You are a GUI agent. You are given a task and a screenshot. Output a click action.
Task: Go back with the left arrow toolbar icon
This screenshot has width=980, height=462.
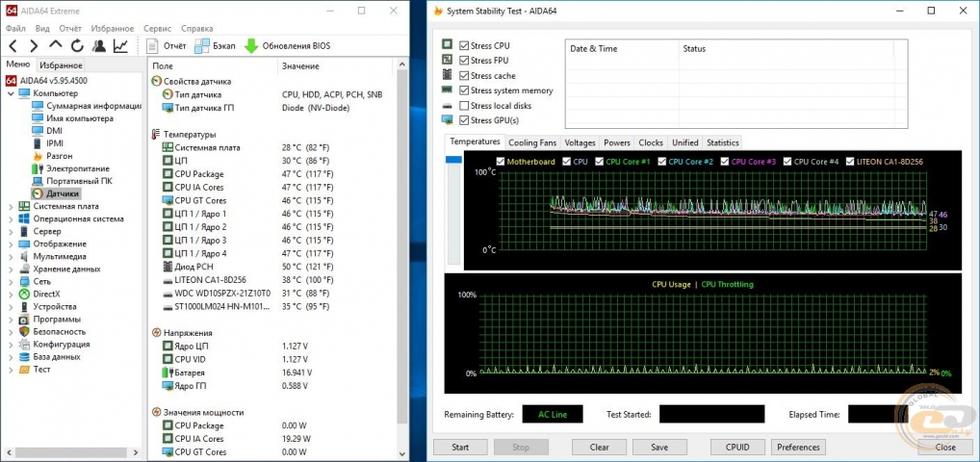point(13,45)
